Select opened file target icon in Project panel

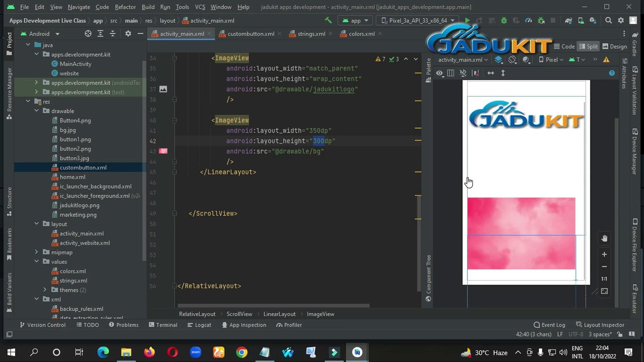point(88,34)
